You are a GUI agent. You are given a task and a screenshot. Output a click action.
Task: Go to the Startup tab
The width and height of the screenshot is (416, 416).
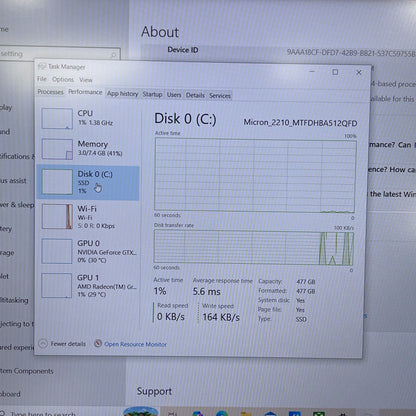tap(152, 95)
